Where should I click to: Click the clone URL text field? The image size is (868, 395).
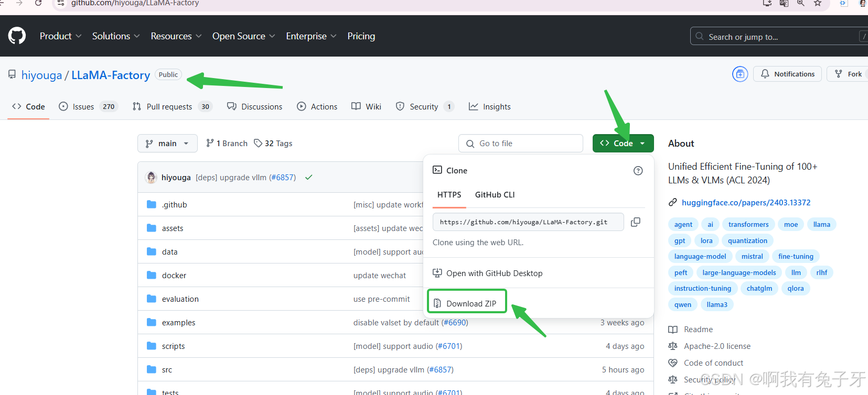pyautogui.click(x=528, y=222)
